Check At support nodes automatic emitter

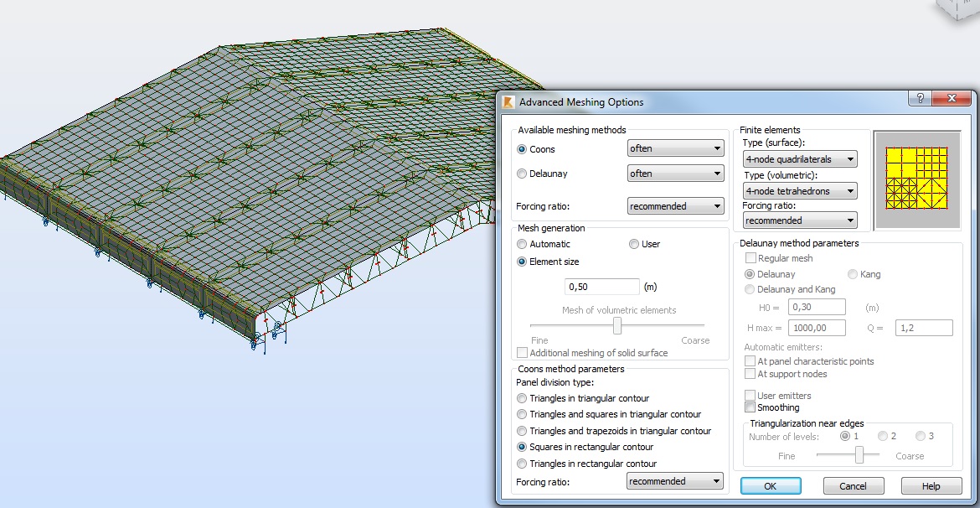pyautogui.click(x=749, y=373)
